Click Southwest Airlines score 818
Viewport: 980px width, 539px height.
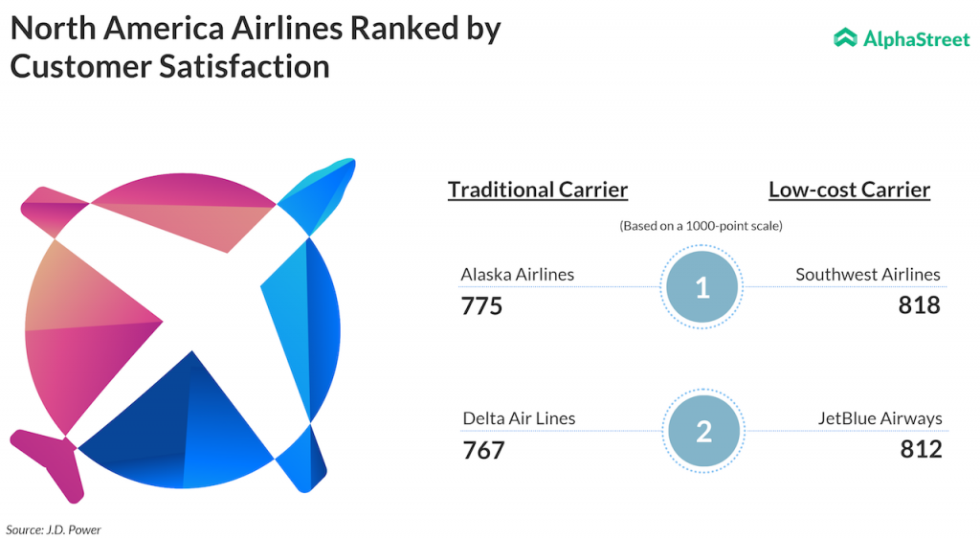coord(920,305)
